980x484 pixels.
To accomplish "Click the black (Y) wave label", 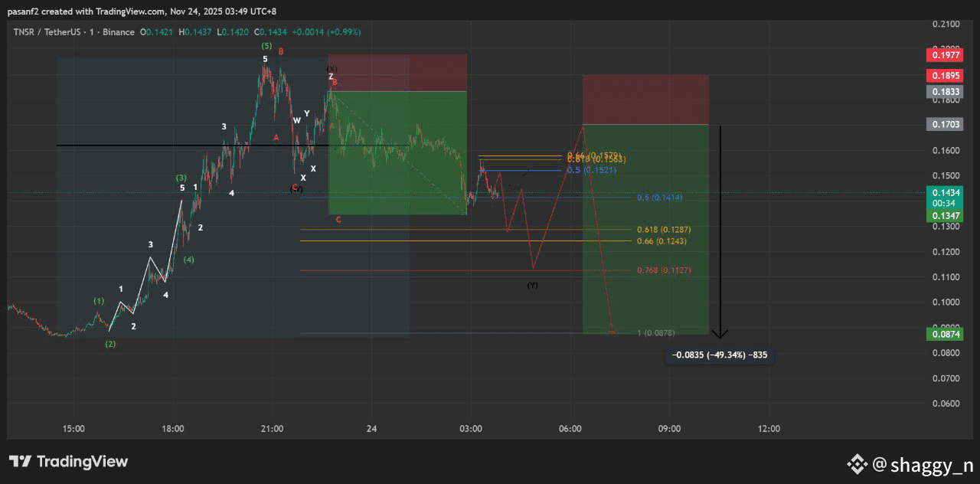I will pos(532,285).
